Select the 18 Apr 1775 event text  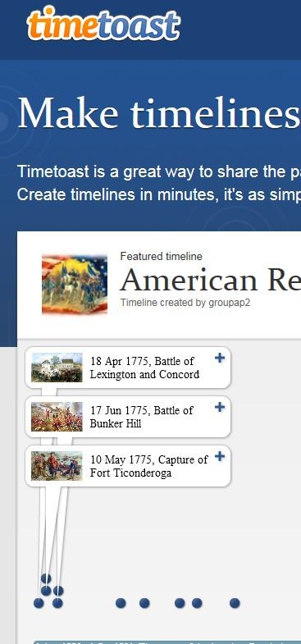[x=144, y=368]
